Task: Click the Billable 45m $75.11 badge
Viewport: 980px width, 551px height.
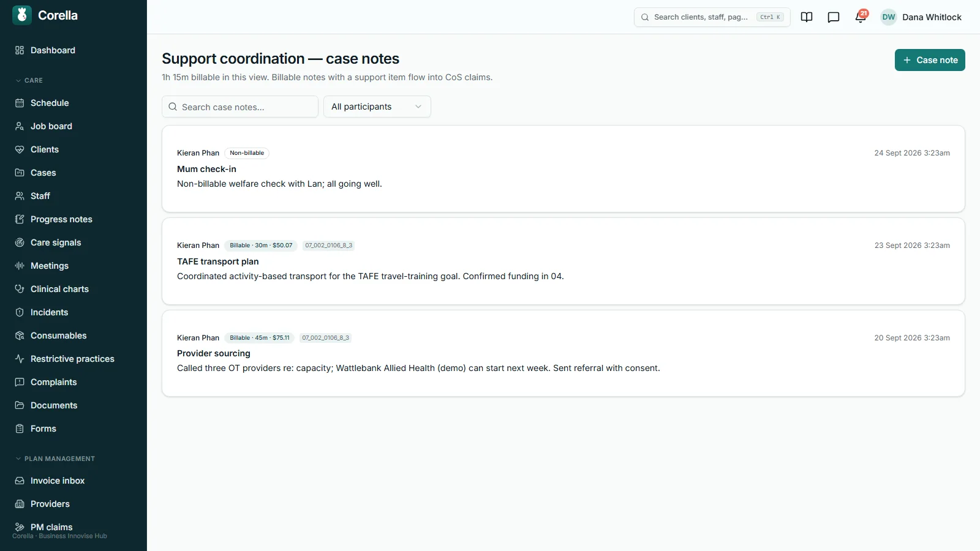Action: 260,338
